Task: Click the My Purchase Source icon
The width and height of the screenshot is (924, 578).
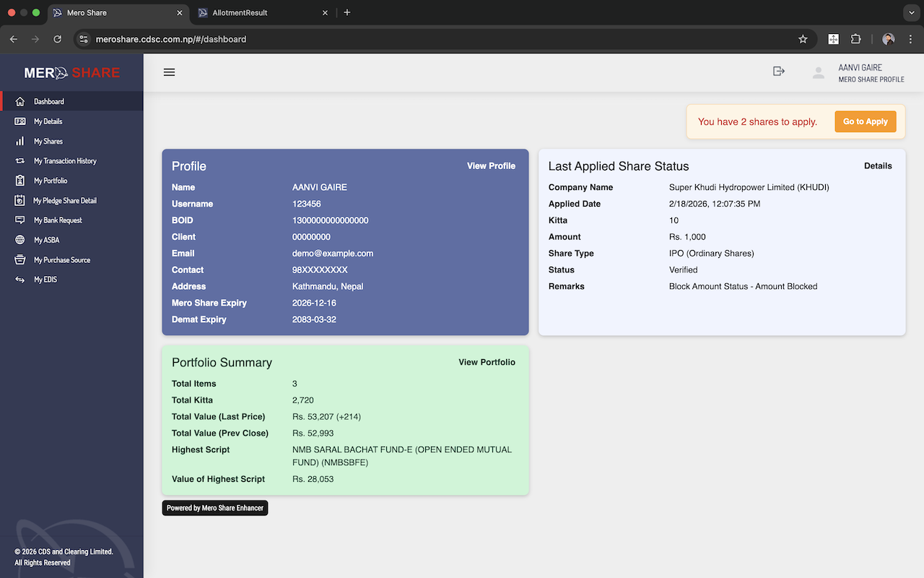Action: (x=20, y=260)
